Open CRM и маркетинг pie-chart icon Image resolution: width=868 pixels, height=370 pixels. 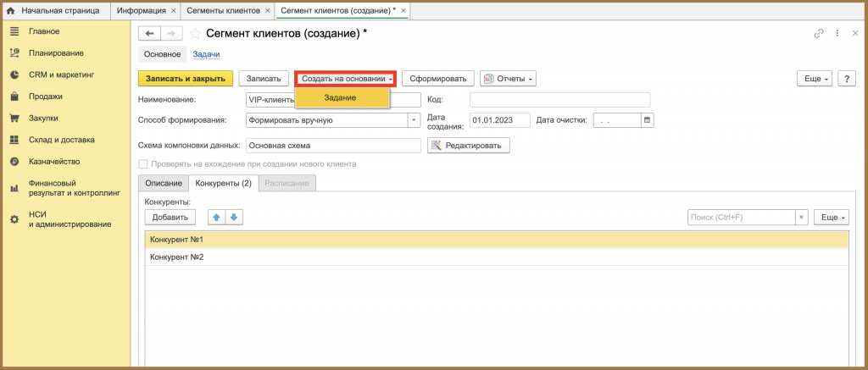(15, 75)
